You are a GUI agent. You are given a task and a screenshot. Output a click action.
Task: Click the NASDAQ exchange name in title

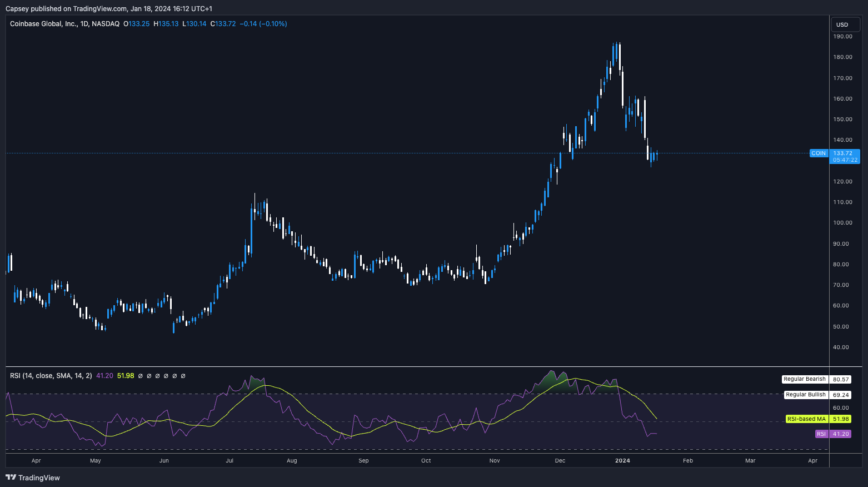106,24
